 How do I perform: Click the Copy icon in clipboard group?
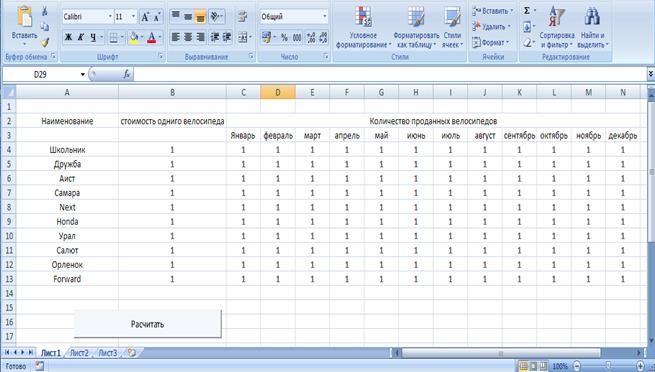pyautogui.click(x=45, y=27)
